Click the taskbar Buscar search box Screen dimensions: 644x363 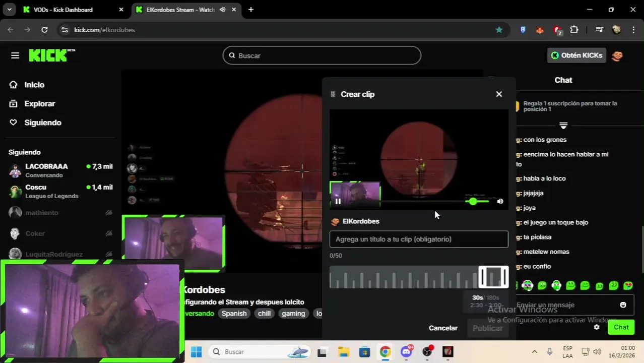[x=260, y=352]
